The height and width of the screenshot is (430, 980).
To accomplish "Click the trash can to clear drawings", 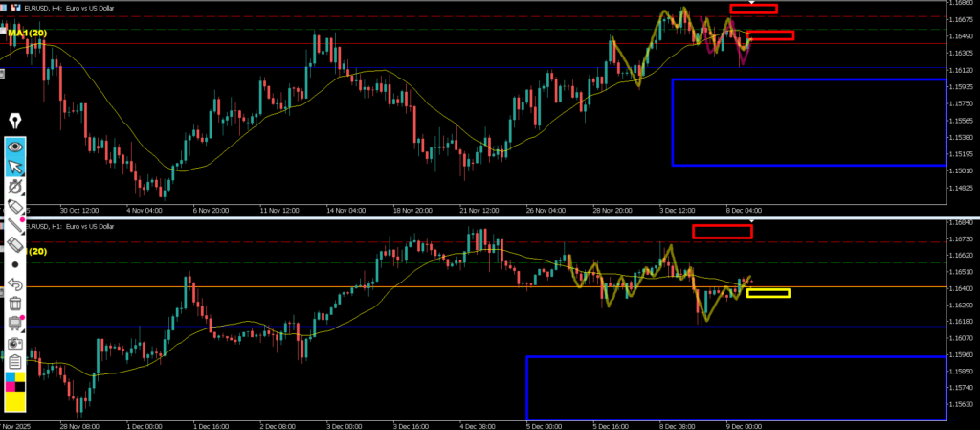I will (x=15, y=304).
